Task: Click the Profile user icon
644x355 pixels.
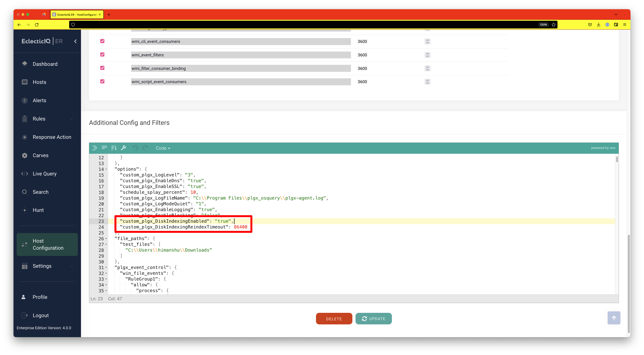Action: 24,297
